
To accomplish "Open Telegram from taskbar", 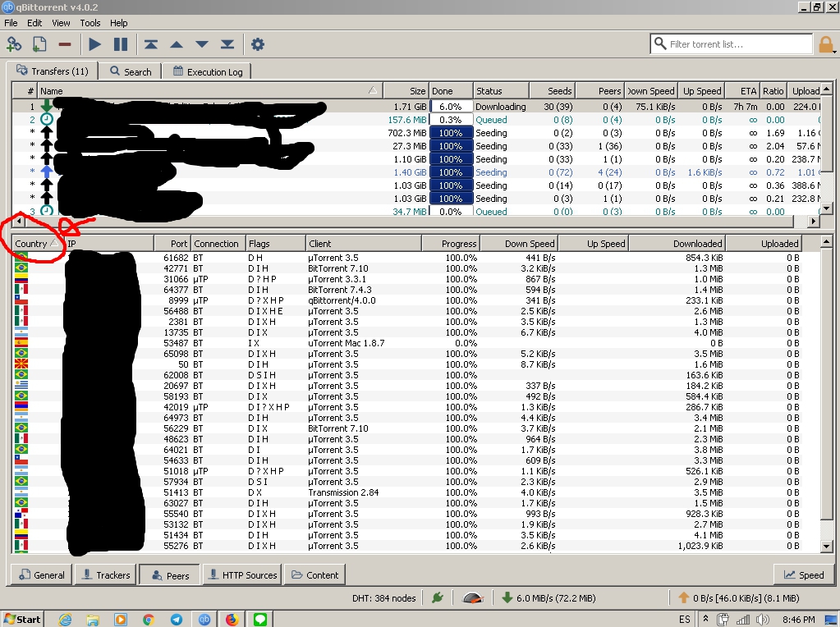I will (177, 619).
